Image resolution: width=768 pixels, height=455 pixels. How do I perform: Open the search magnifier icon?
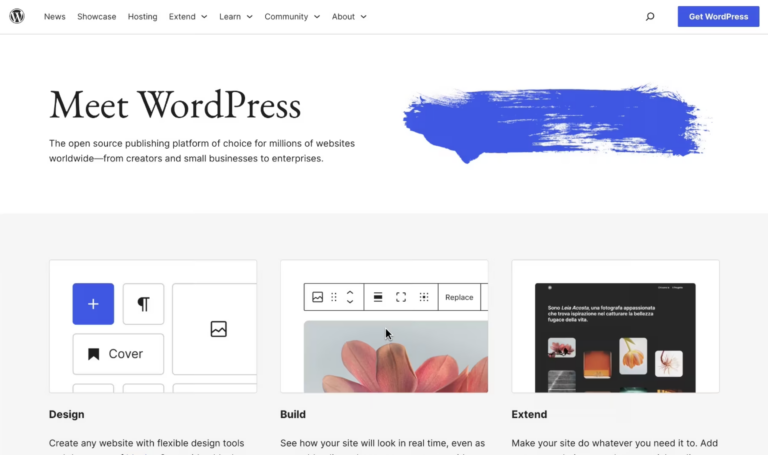650,17
